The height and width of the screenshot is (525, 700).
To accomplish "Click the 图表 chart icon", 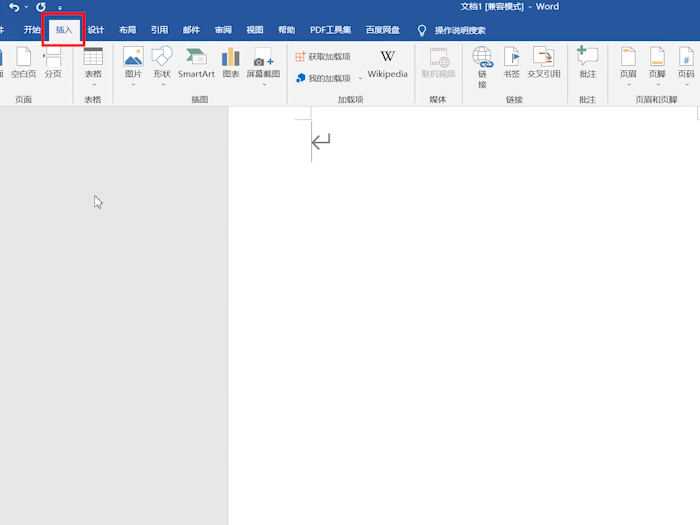I will 231,62.
